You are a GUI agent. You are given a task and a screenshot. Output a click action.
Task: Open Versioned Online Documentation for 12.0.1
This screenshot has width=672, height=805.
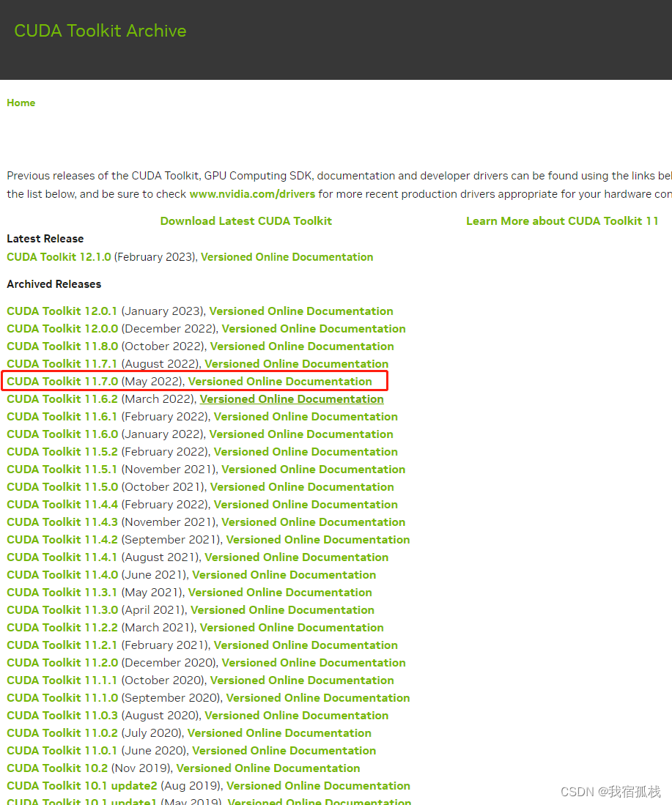click(x=301, y=311)
